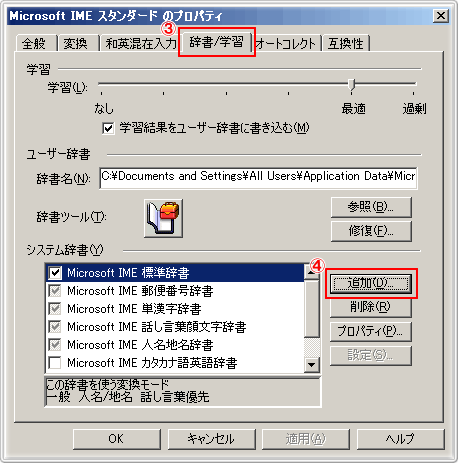Screen dimensions: 459x463
Task: Click the 学習 level slider thumb
Action: 351,85
